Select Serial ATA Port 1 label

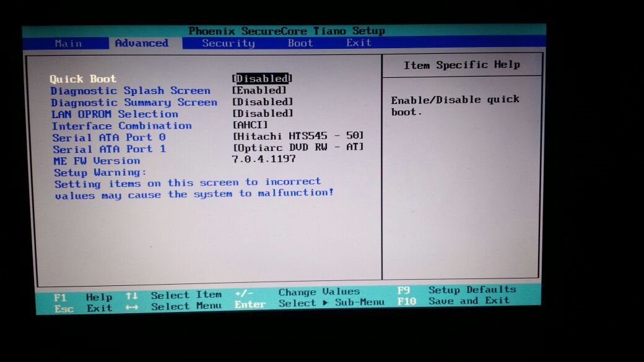coord(109,149)
